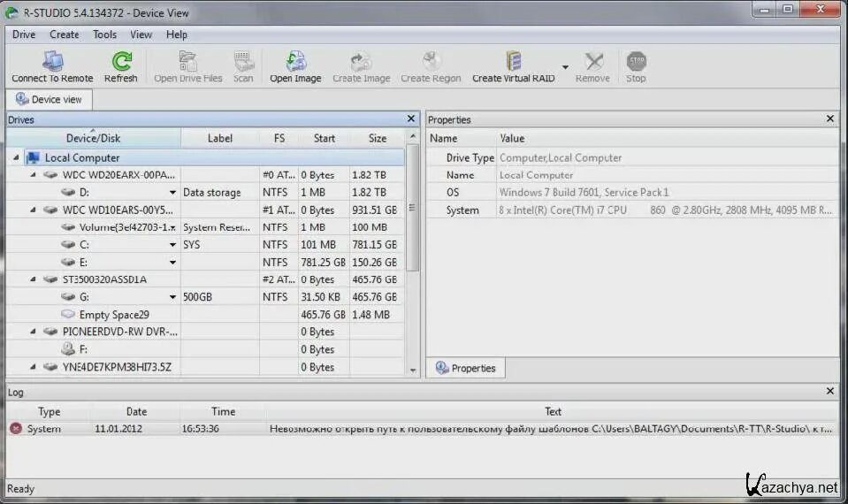Image resolution: width=848 pixels, height=504 pixels.
Task: Click the FS column header
Action: pos(279,138)
